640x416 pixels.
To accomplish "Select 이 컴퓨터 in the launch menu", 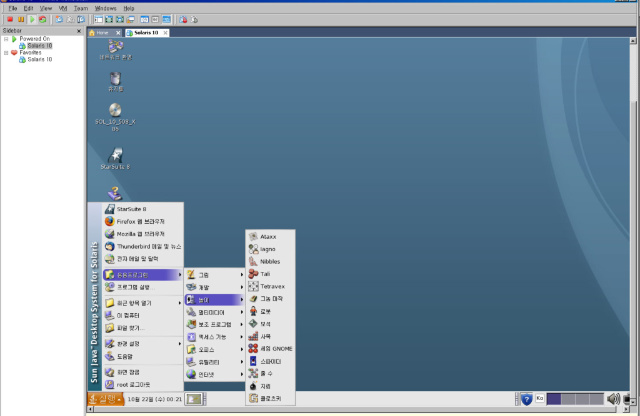I will [x=143, y=315].
